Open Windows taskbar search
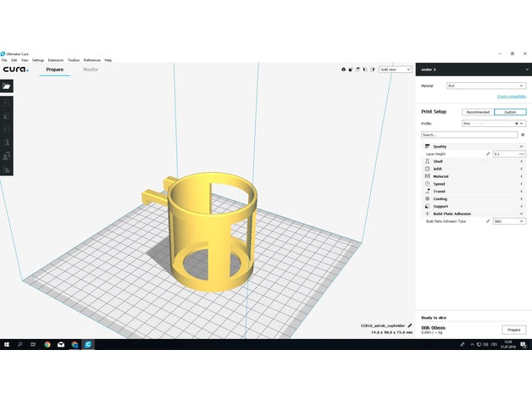Image resolution: width=532 pixels, height=400 pixels. coord(20,344)
